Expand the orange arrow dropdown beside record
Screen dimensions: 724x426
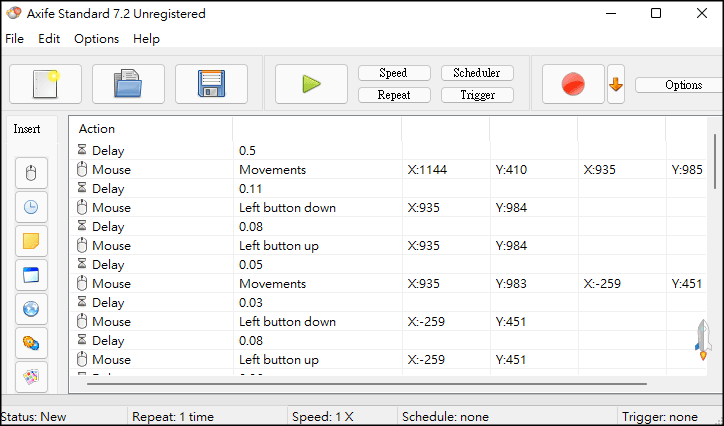click(616, 84)
